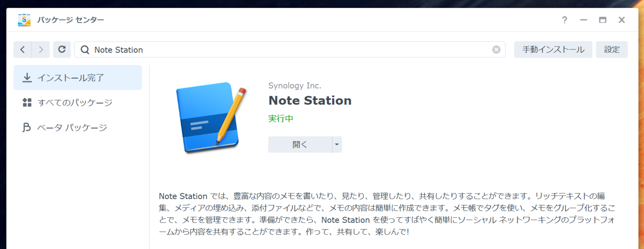Expand the dropdown arrow beside 開く

[337, 144]
